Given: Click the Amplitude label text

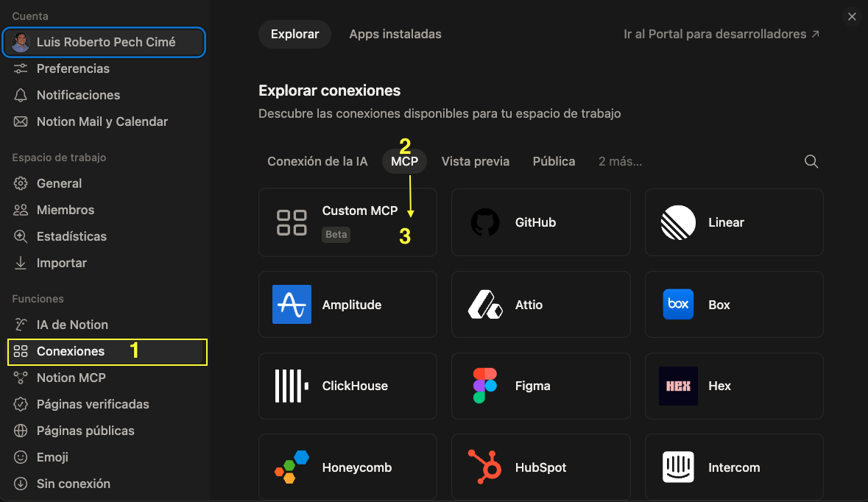Looking at the screenshot, I should tap(351, 305).
